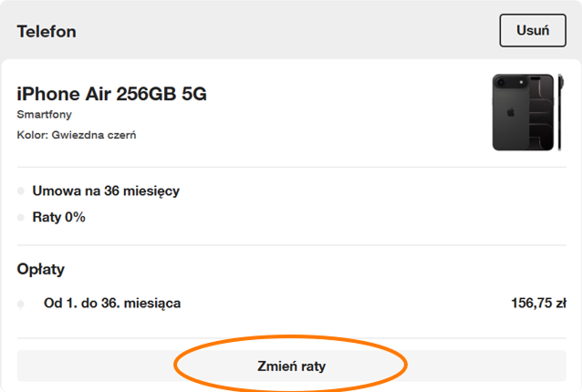Select the Telefon section header
This screenshot has width=582, height=392.
click(47, 32)
